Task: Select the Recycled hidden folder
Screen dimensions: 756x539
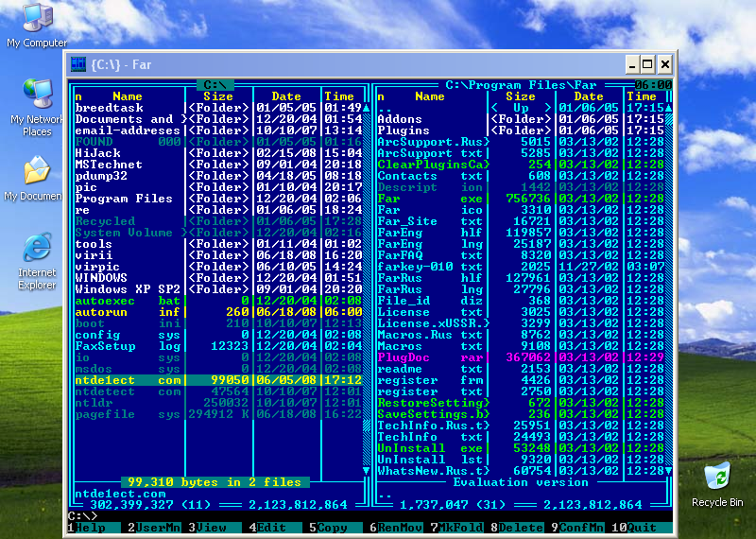Action: pos(218,221)
